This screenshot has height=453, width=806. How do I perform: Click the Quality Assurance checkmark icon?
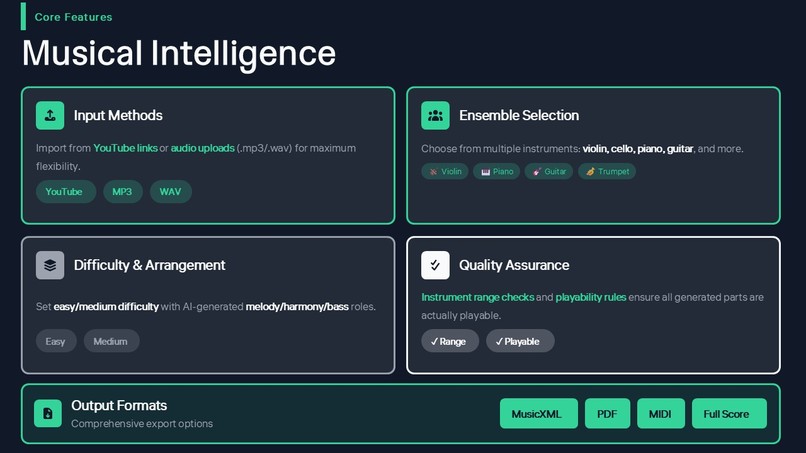435,265
